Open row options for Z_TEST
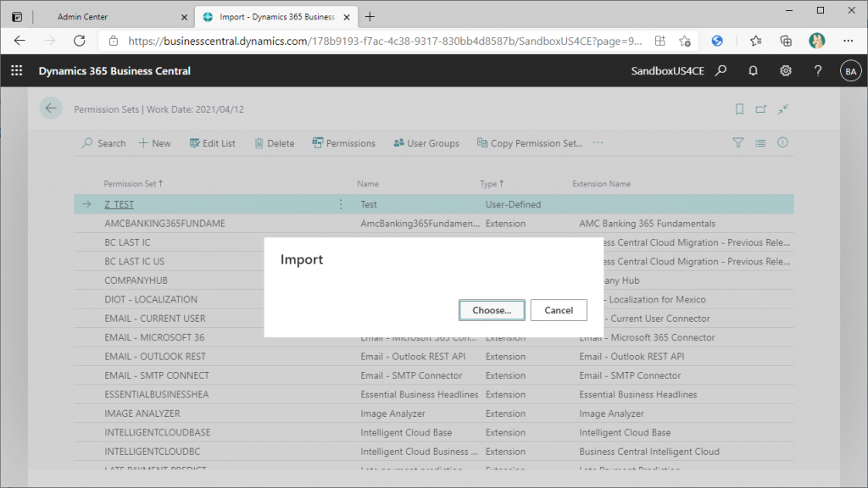 pyautogui.click(x=341, y=204)
